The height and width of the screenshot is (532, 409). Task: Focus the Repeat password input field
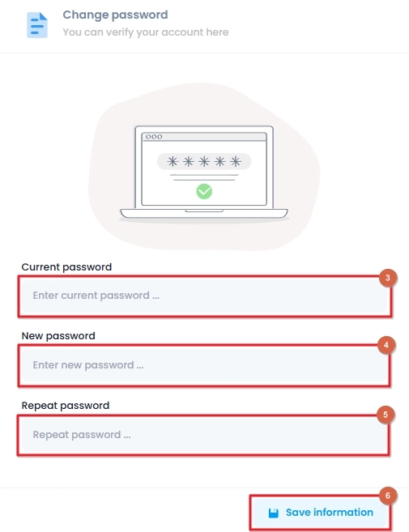pos(205,435)
